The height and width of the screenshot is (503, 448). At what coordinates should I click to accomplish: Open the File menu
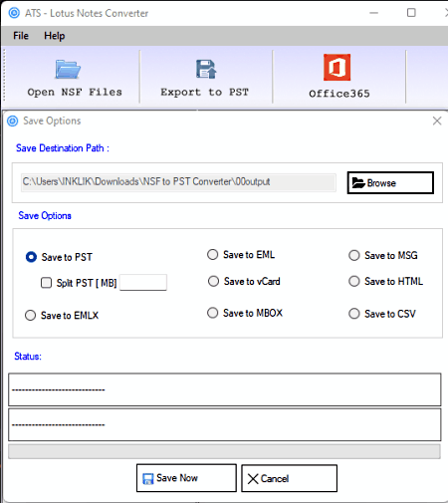(x=21, y=36)
